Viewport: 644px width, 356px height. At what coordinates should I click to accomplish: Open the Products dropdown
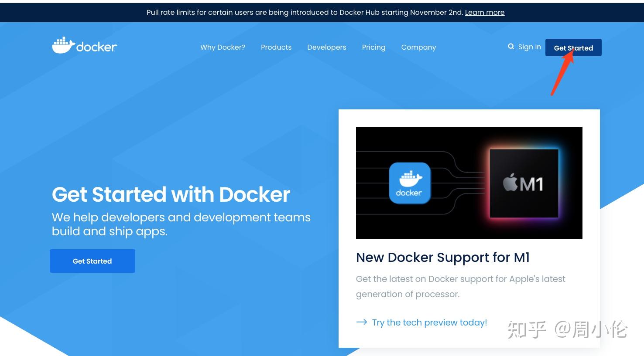(276, 47)
